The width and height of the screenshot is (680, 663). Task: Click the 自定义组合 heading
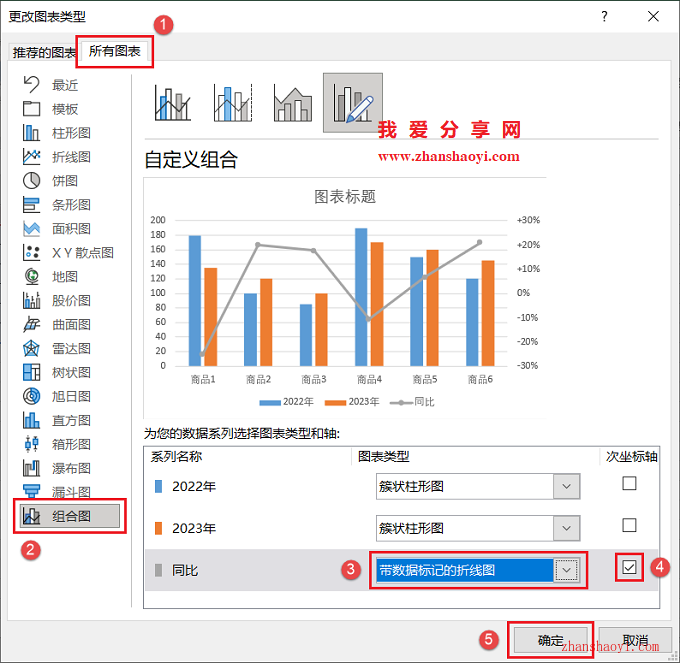191,159
